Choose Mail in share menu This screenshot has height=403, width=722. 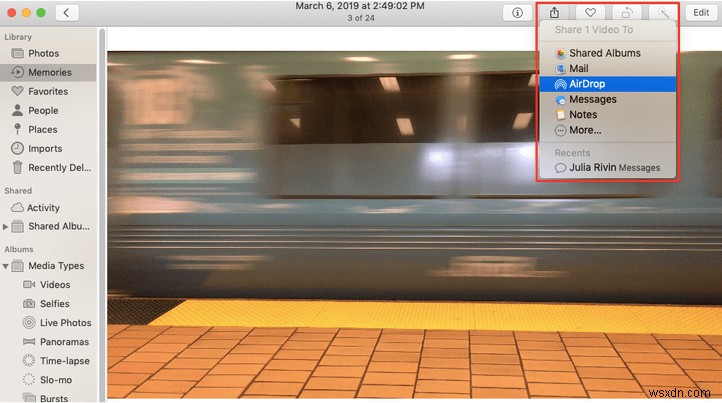[x=607, y=69]
